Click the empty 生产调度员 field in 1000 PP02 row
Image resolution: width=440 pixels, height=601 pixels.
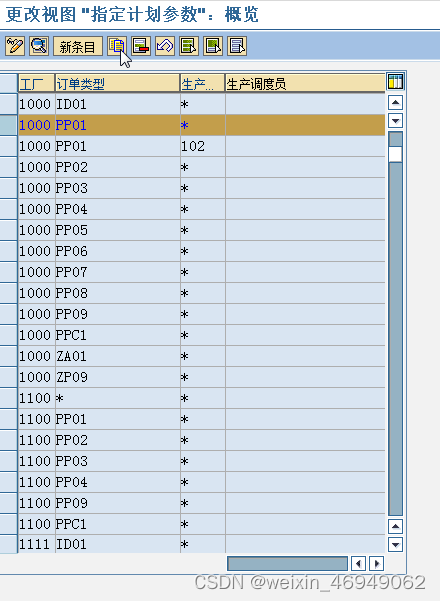coord(305,167)
